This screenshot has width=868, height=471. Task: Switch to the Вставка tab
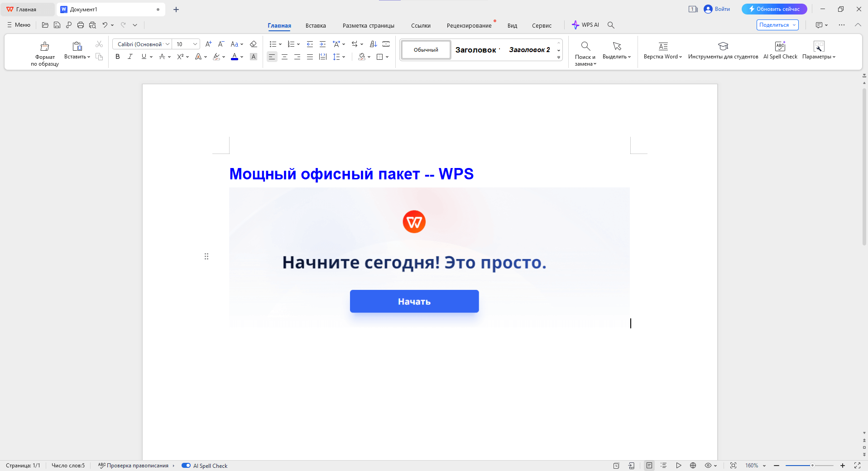coord(316,25)
